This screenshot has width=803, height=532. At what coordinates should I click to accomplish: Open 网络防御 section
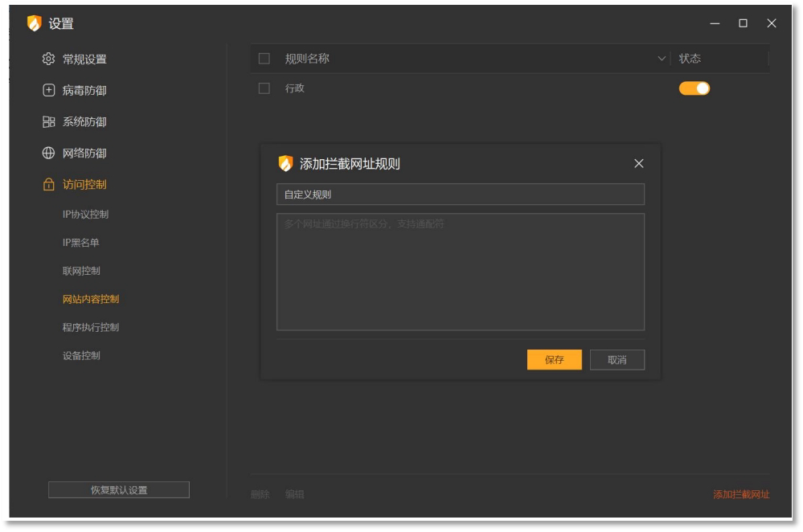(84, 153)
